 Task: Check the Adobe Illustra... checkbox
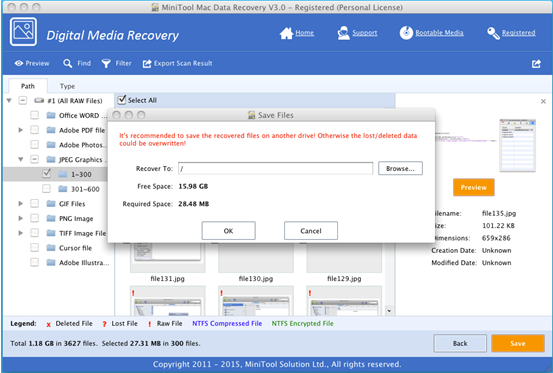[x=35, y=262]
